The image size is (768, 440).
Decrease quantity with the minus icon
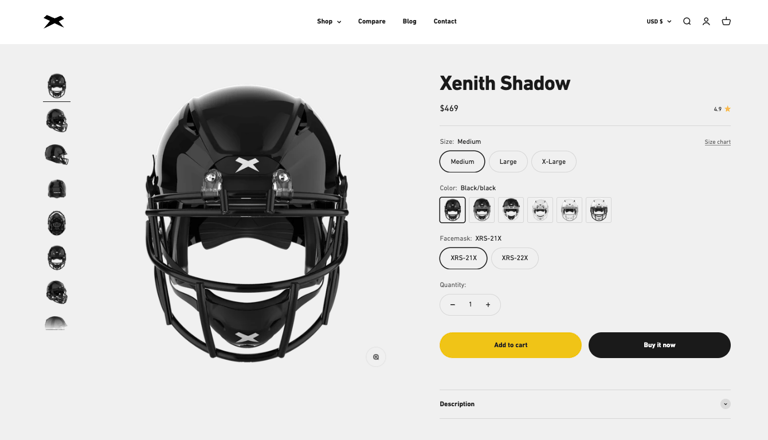tap(453, 305)
